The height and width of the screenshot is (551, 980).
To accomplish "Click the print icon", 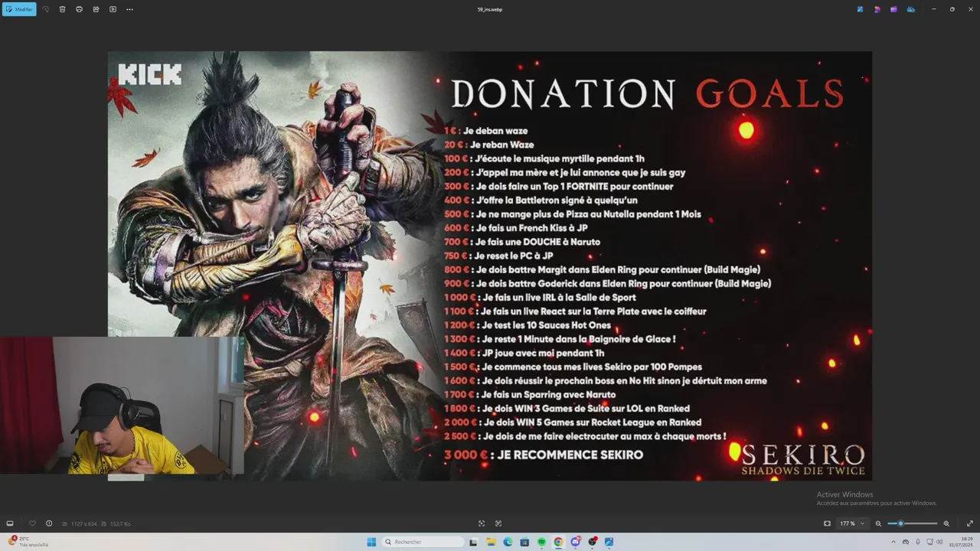I will [x=79, y=9].
